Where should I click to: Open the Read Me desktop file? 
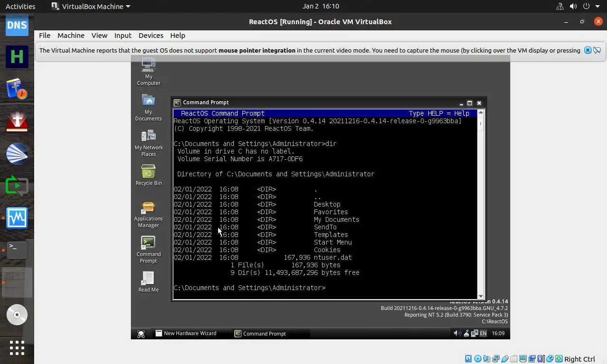point(148,282)
